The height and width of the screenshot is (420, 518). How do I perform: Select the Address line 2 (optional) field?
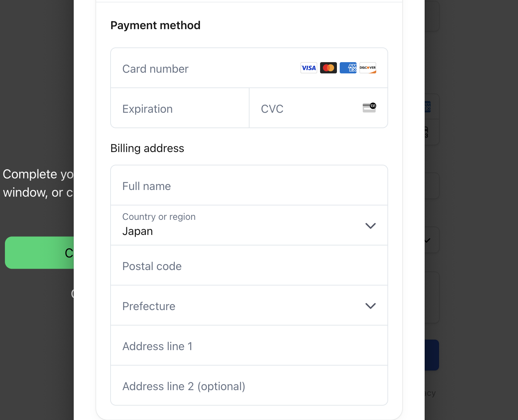pyautogui.click(x=249, y=386)
